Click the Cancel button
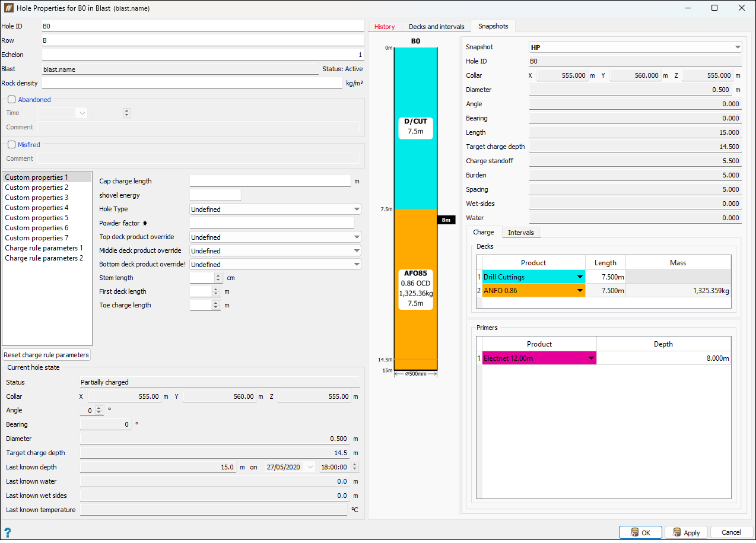 (732, 532)
